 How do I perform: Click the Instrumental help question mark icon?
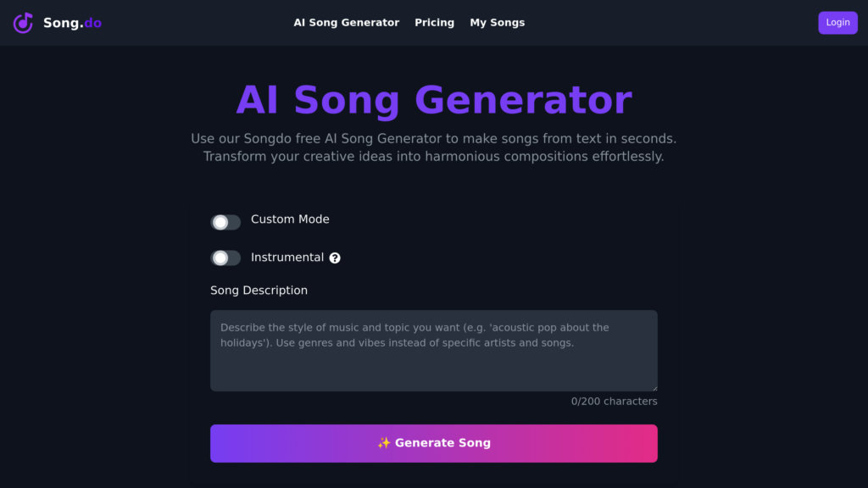(x=335, y=258)
